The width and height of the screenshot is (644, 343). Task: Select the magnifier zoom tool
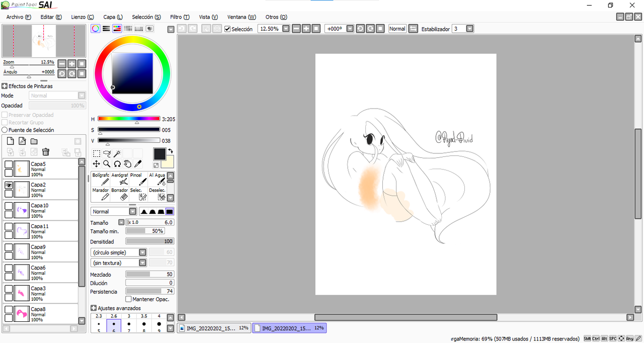[107, 163]
